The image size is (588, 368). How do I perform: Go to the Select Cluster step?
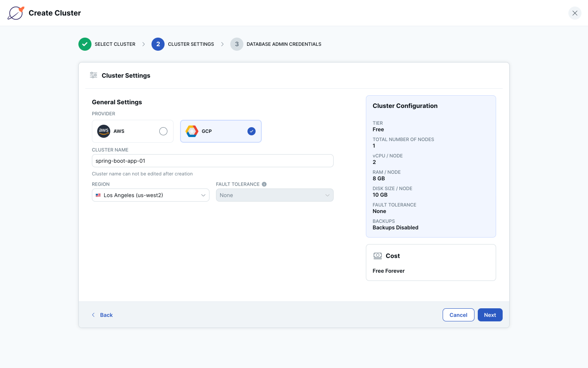pyautogui.click(x=115, y=44)
